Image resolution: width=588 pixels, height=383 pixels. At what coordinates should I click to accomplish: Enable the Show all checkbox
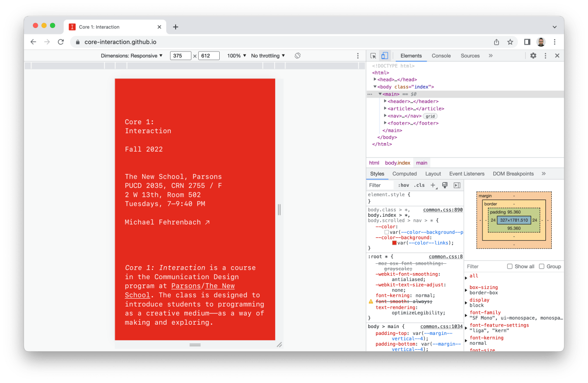pos(510,266)
